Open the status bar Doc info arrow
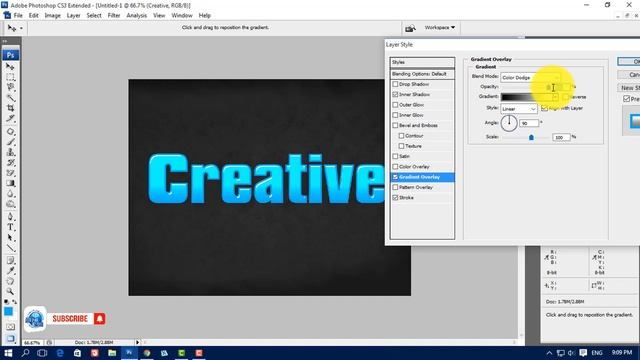The width and height of the screenshot is (640, 360). point(138,342)
